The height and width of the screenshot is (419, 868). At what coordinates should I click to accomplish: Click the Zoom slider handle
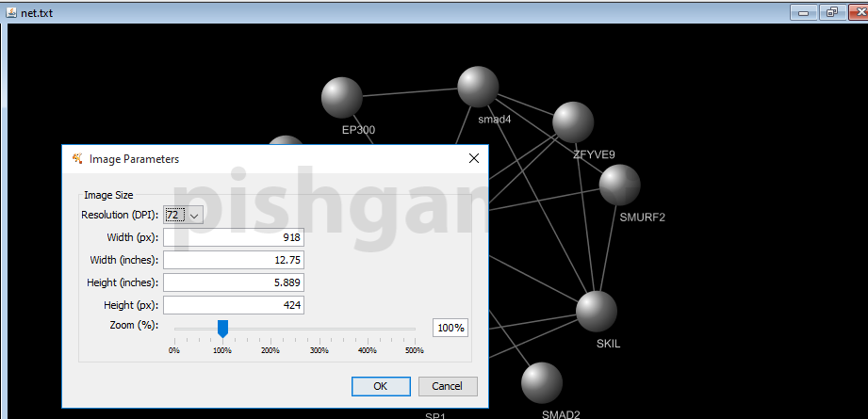pos(222,328)
